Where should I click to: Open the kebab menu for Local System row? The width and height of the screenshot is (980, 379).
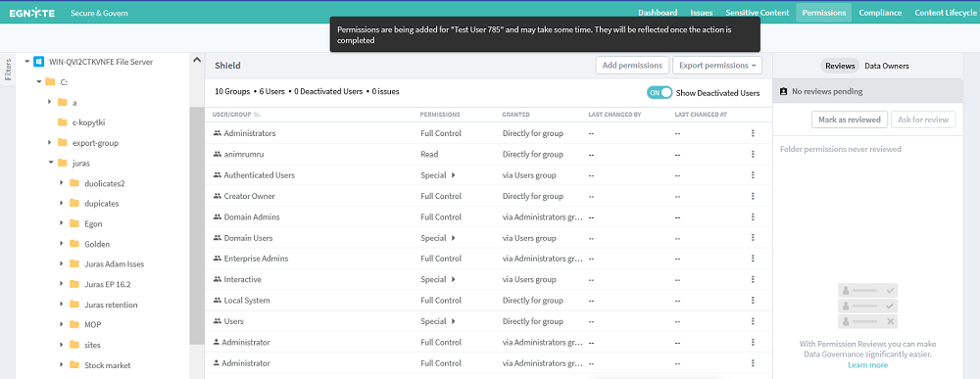[x=753, y=301]
